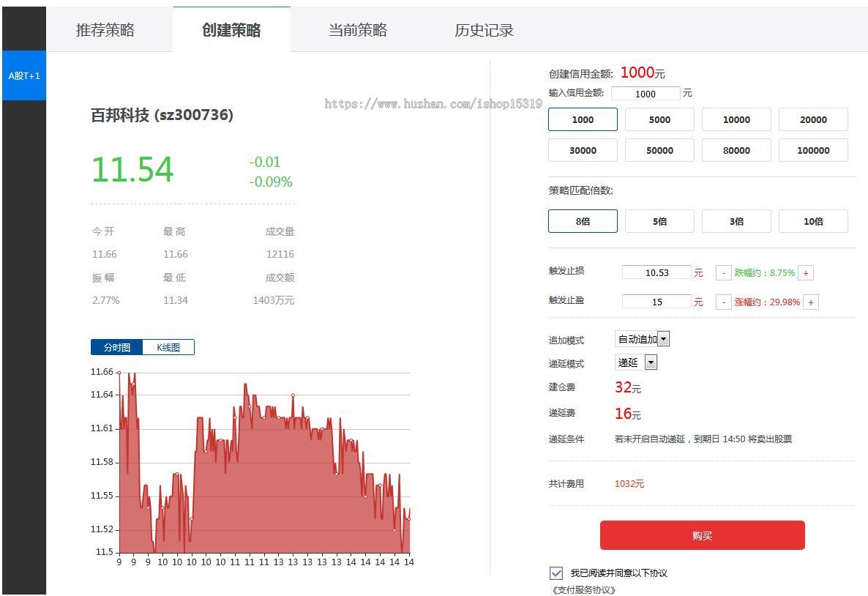View the 历史记录 tab
The image size is (868, 596).
point(484,30)
